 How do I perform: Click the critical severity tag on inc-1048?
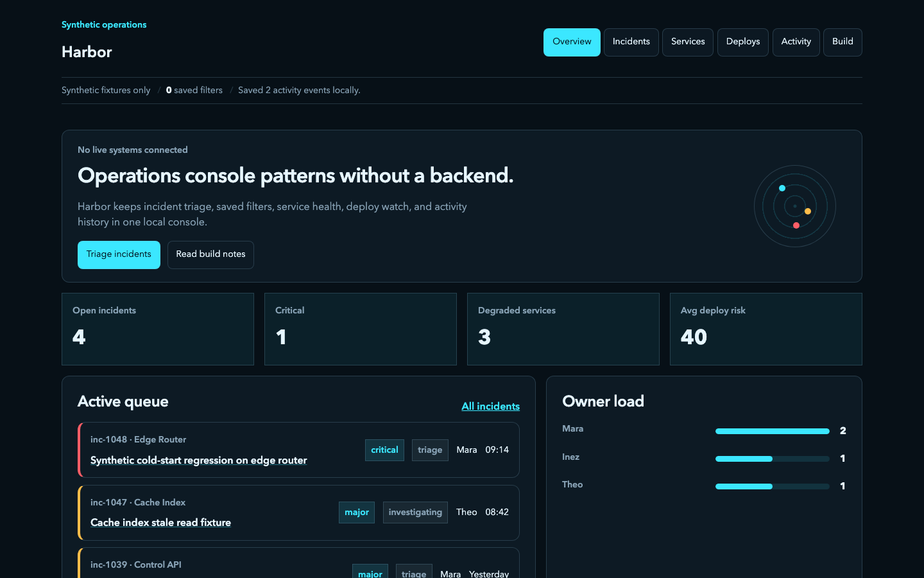[x=384, y=450]
